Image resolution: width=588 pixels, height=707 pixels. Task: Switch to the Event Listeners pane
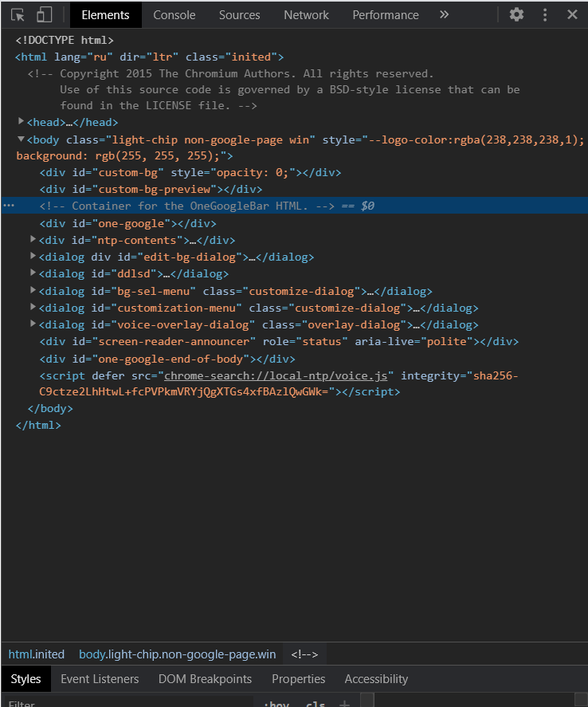click(100, 679)
